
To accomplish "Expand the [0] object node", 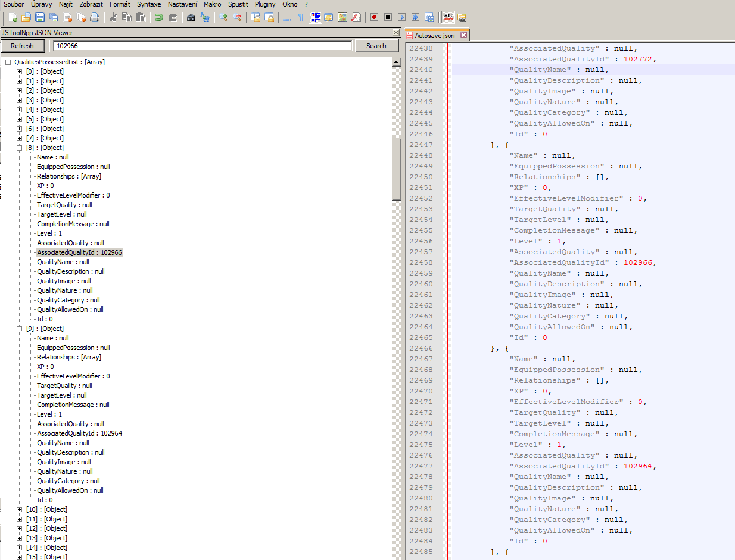I will point(20,71).
